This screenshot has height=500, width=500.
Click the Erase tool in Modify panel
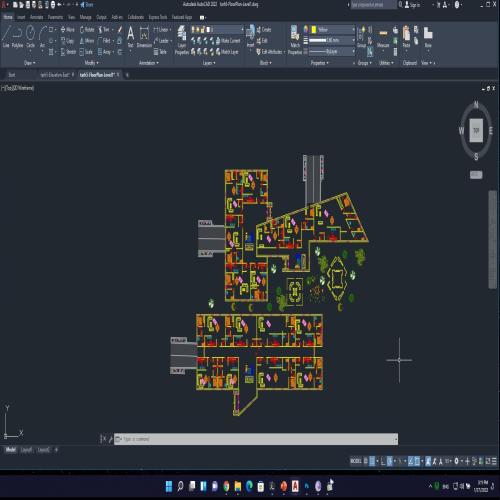coord(120,30)
